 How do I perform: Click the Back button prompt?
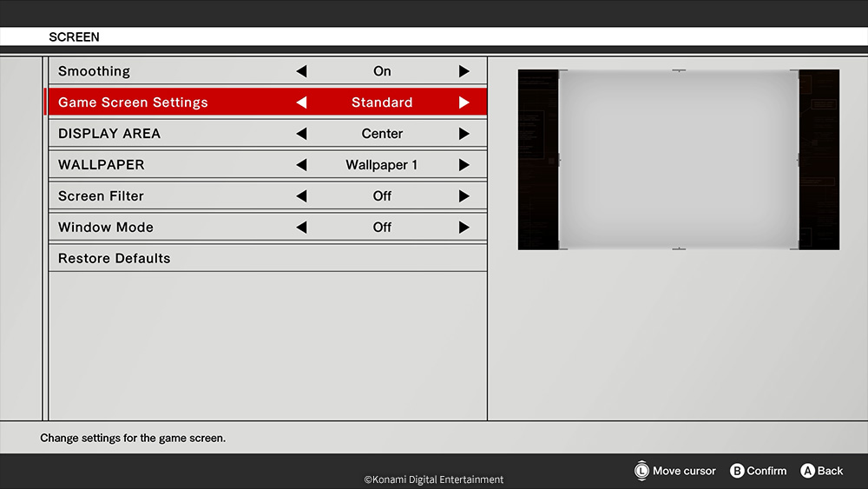(x=821, y=471)
